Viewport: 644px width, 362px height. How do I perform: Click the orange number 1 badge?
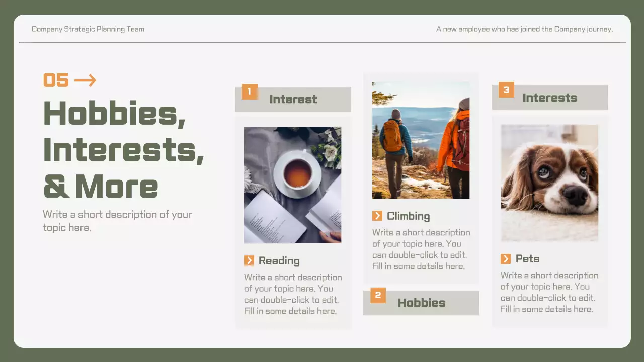(250, 92)
